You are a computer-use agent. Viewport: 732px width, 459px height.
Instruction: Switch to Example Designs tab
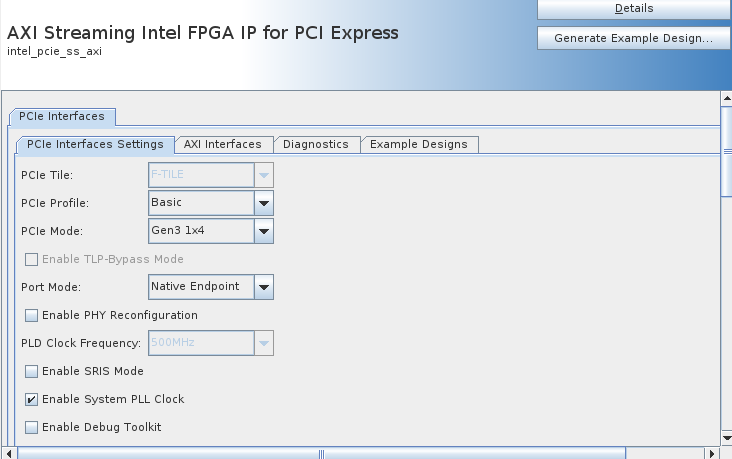[419, 144]
